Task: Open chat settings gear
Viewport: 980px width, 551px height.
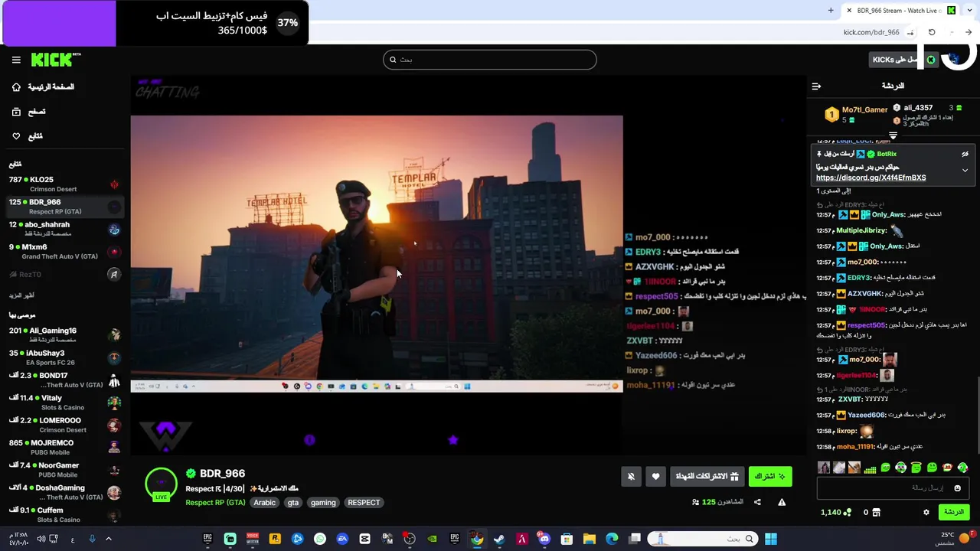Action: click(x=926, y=512)
